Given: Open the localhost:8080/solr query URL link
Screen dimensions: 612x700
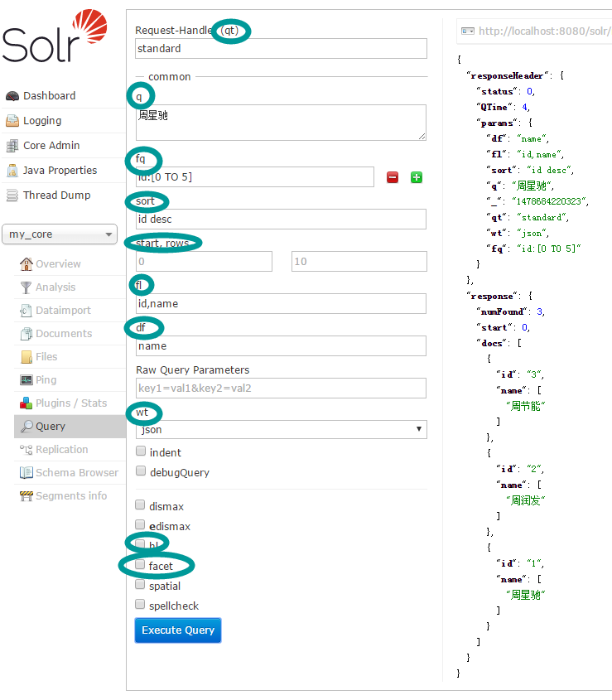Looking at the screenshot, I should point(545,31).
